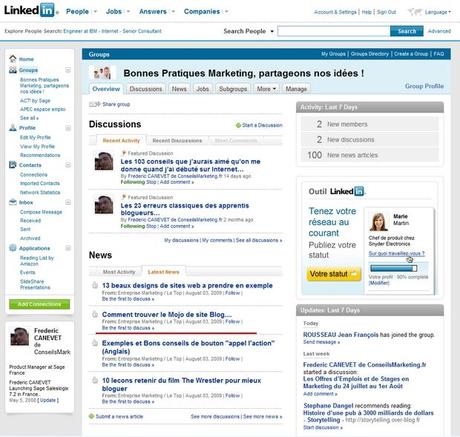
Task: Click the yellow Votre statut button
Action: [334, 274]
